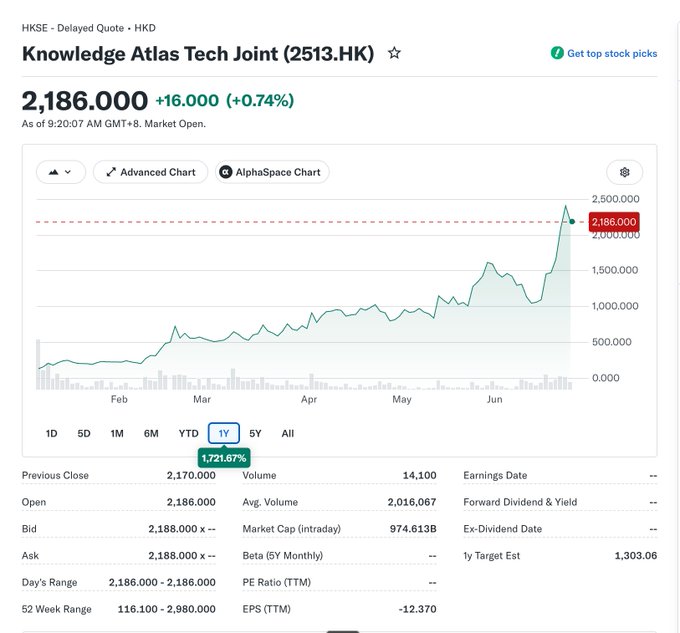
Task: Open the chart type dropdown
Action: (61, 172)
